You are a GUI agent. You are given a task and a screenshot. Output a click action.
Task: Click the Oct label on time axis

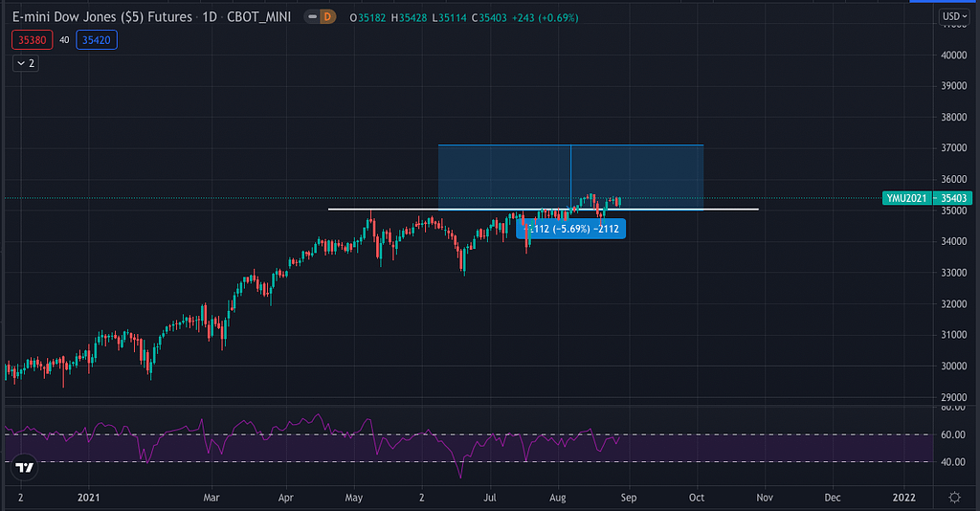[697, 498]
